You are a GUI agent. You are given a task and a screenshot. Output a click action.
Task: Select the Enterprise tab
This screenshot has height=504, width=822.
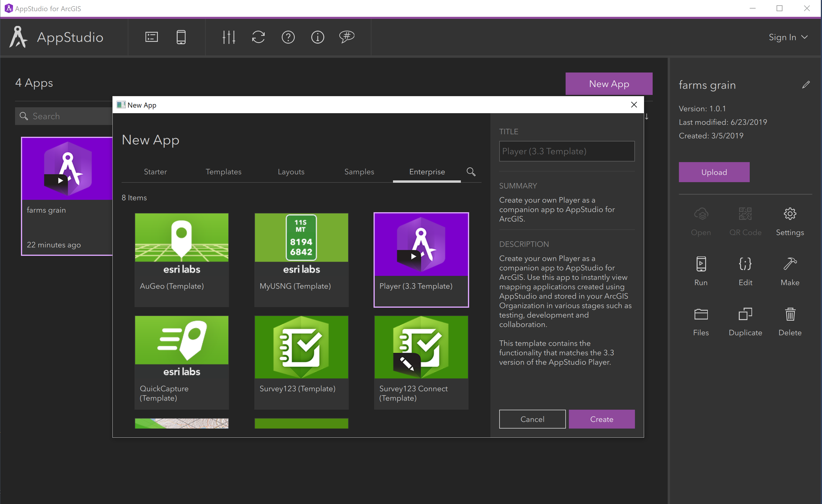click(426, 172)
